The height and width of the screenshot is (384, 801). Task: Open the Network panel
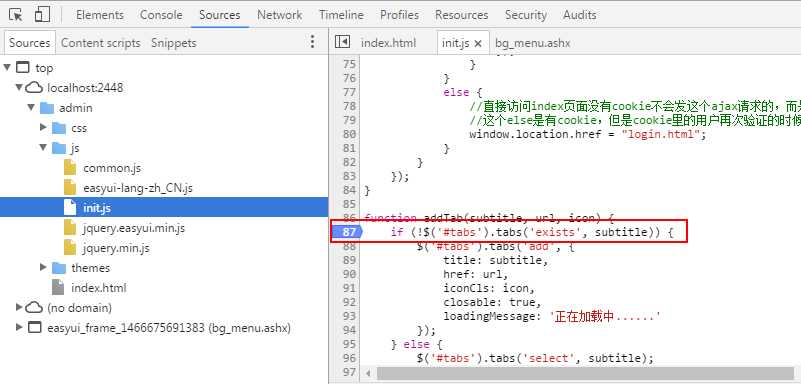(x=279, y=15)
